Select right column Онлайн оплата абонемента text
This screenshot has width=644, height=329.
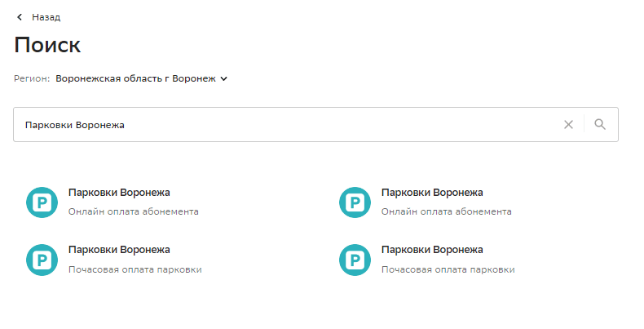[447, 211]
